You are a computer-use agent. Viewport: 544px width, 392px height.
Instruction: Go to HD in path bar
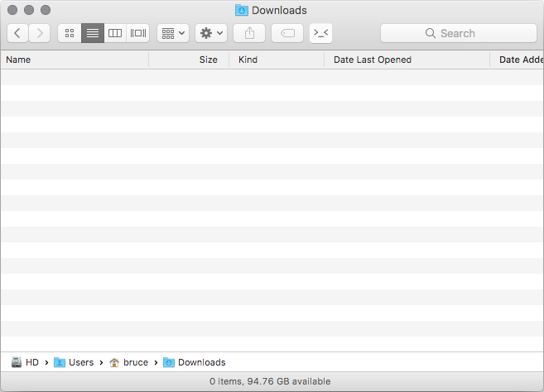25,362
